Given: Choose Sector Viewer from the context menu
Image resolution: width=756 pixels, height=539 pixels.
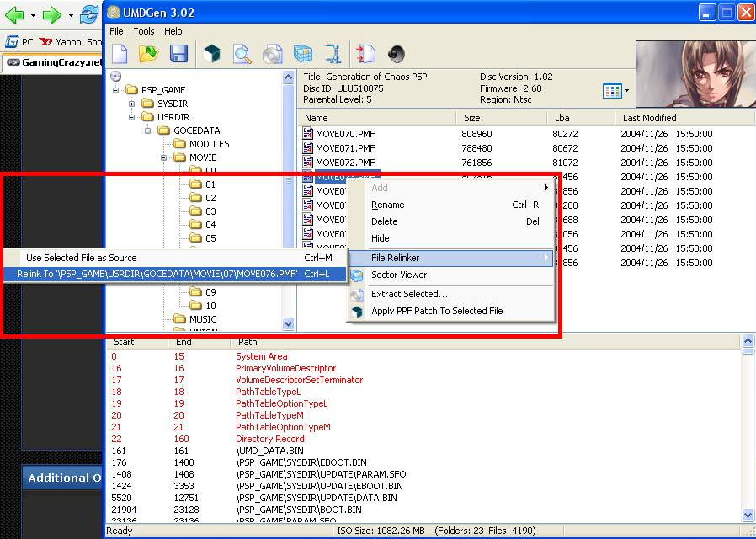Looking at the screenshot, I should pos(399,275).
